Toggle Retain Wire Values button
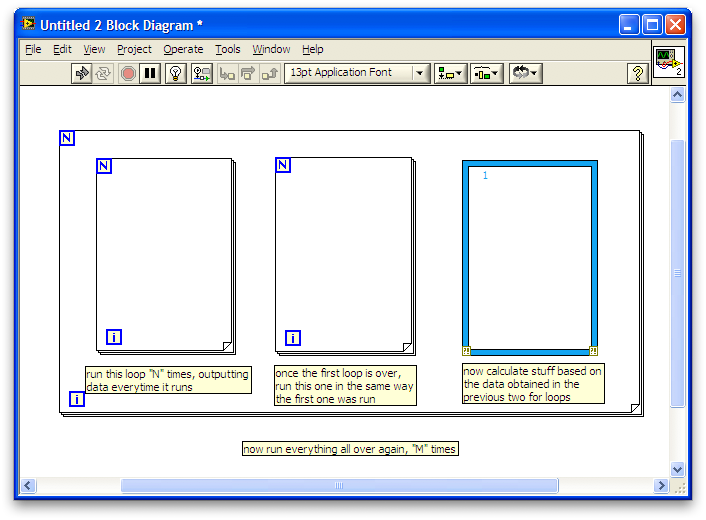The height and width of the screenshot is (520, 706). [202, 73]
